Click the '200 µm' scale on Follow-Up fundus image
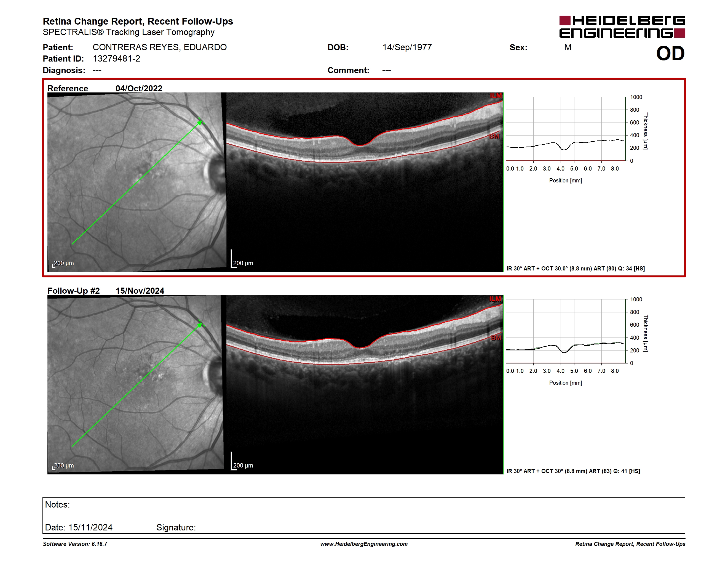Image resolution: width=728 pixels, height=563 pixels. coord(64,466)
